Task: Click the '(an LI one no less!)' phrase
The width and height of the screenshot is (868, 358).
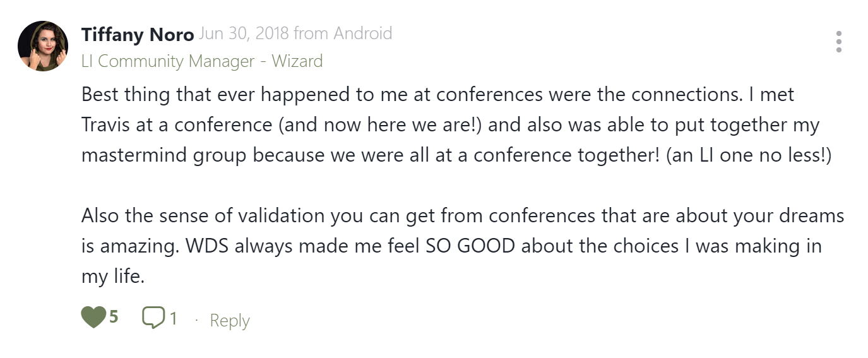Action: pos(749,155)
